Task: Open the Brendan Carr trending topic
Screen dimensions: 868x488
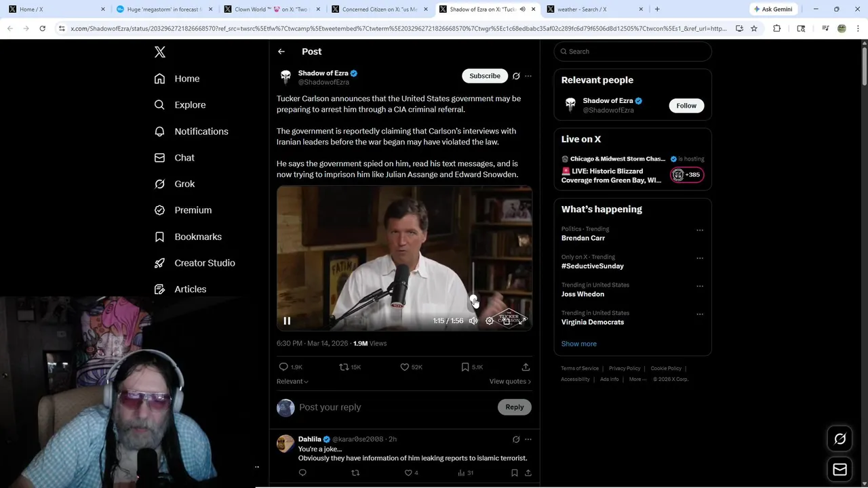Action: click(583, 238)
